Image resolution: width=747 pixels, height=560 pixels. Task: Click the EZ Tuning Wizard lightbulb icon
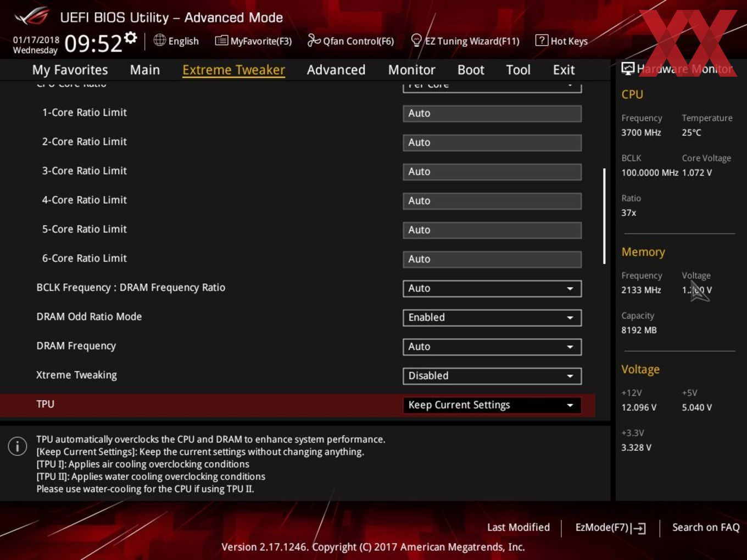[x=416, y=40]
